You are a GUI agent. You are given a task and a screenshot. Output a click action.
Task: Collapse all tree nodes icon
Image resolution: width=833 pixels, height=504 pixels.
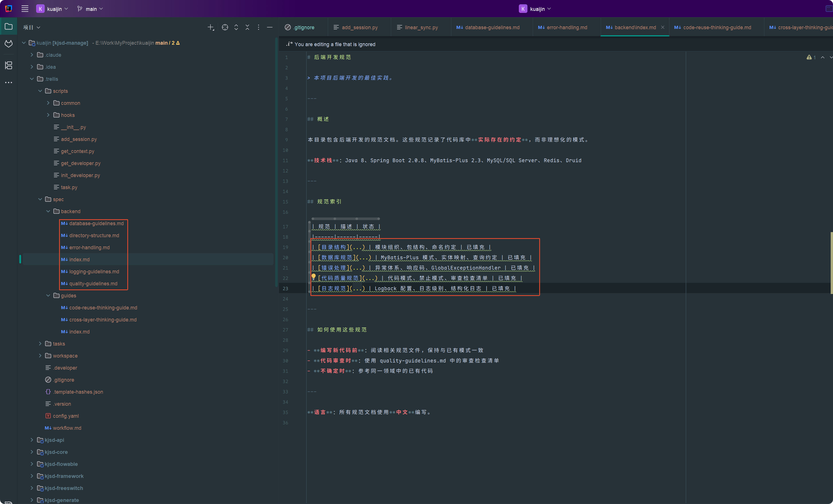point(247,28)
